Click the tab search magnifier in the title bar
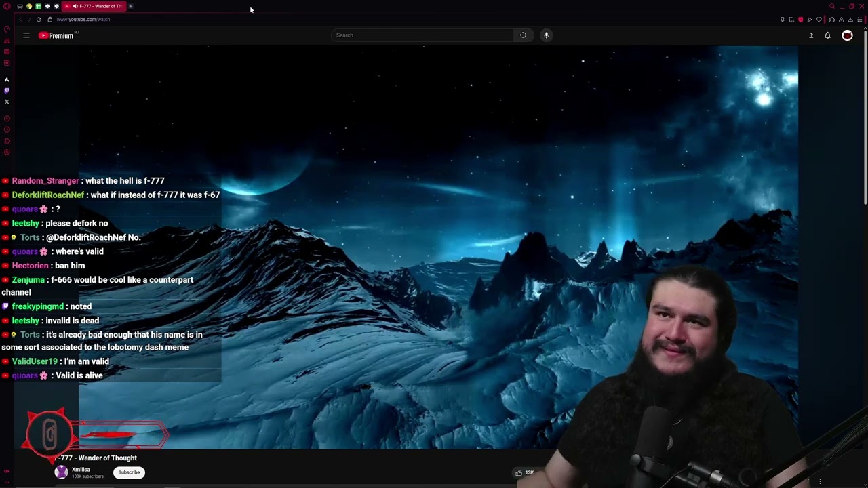The width and height of the screenshot is (868, 488). click(832, 6)
